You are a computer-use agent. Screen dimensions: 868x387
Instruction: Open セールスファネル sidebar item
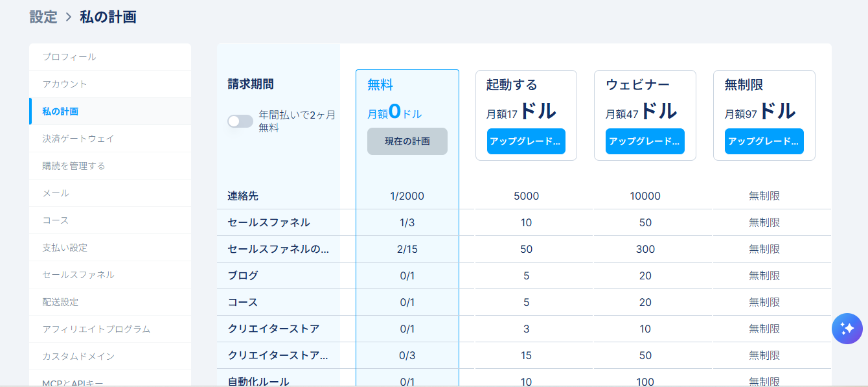pos(110,275)
